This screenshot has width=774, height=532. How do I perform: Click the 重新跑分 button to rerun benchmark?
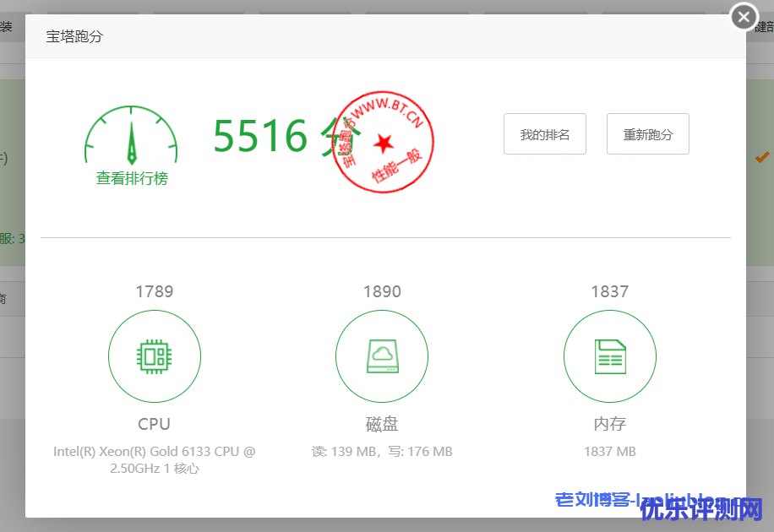[647, 134]
